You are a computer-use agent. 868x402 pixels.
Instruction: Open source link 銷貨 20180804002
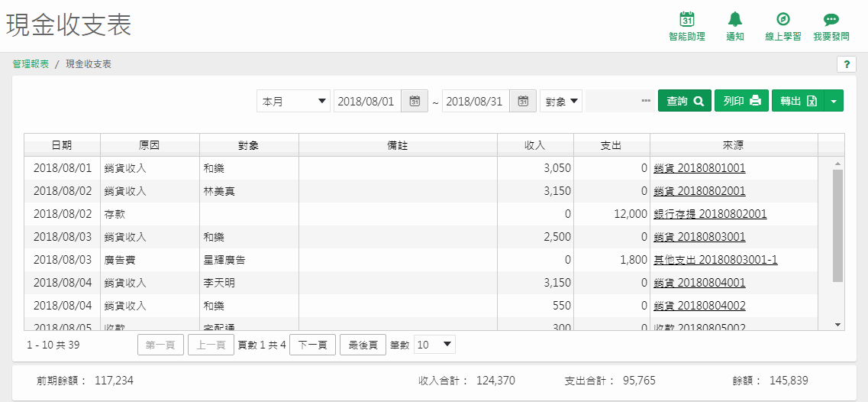699,306
